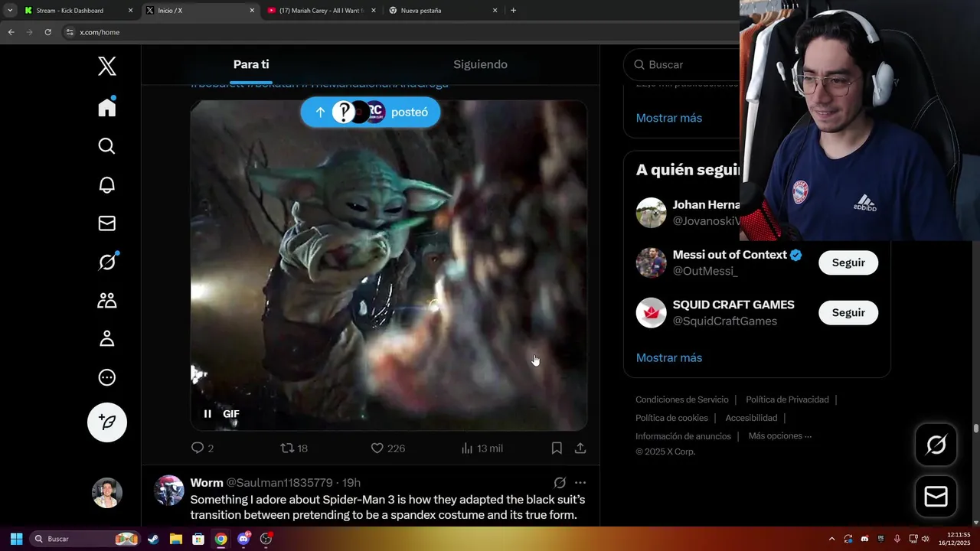Image resolution: width=980 pixels, height=551 pixels.
Task: Open Windows Start menu
Action: pyautogui.click(x=16, y=539)
